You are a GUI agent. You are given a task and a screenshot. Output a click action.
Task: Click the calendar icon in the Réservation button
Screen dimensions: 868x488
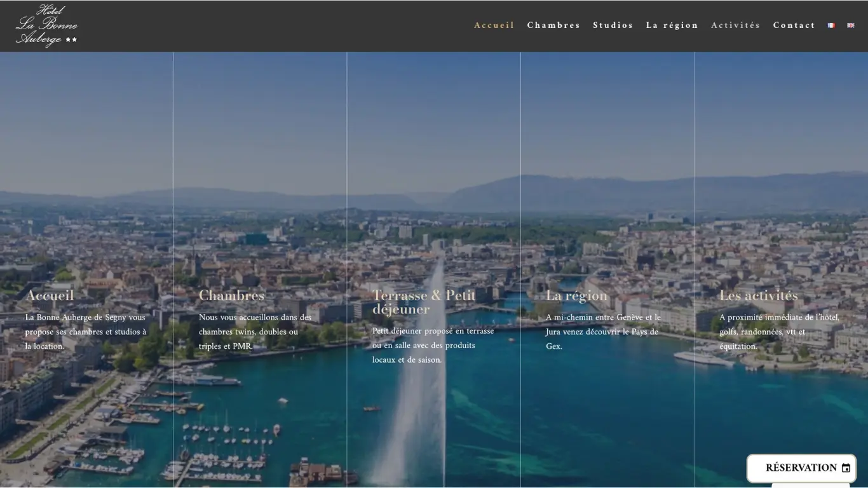[846, 468]
